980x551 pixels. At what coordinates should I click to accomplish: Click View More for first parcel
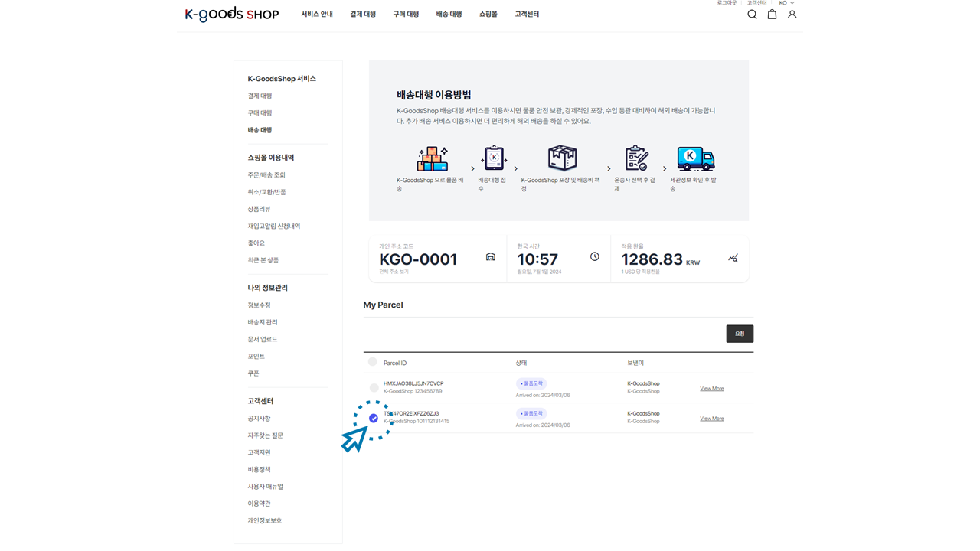tap(711, 389)
